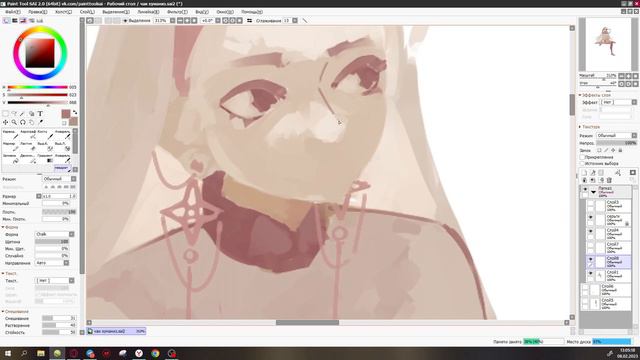Image resolution: width=640 pixels, height=360 pixels.
Task: Open the brush Режим dropdown
Action: pos(59,179)
